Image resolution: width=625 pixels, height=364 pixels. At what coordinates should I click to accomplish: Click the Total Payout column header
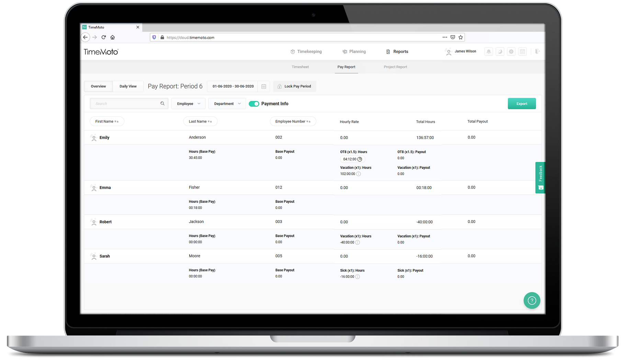pyautogui.click(x=477, y=122)
